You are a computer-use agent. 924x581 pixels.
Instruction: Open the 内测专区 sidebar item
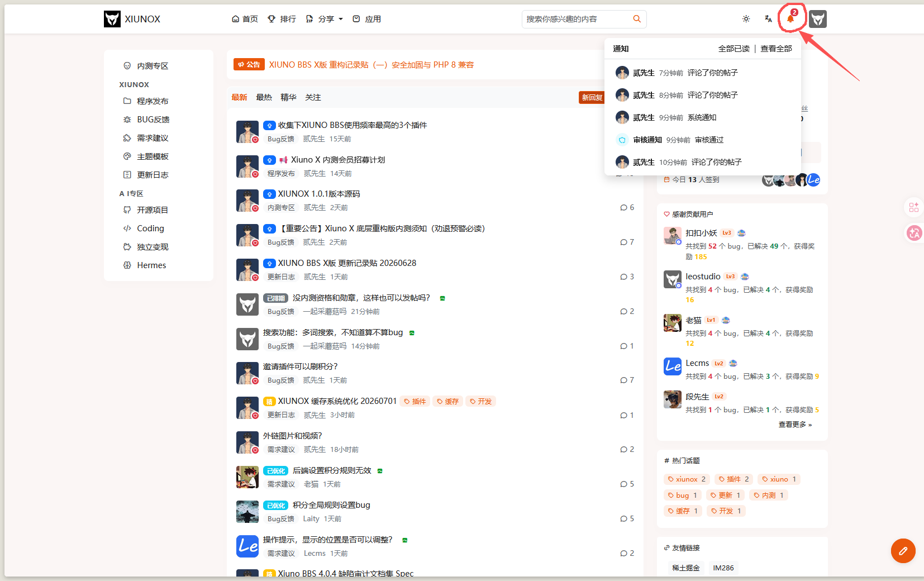point(153,66)
